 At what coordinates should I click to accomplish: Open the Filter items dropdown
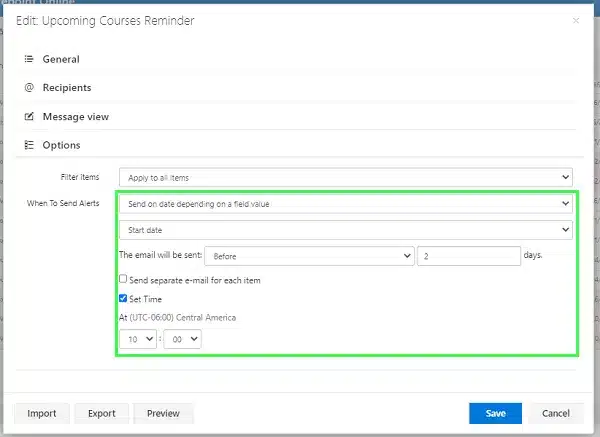point(346,177)
